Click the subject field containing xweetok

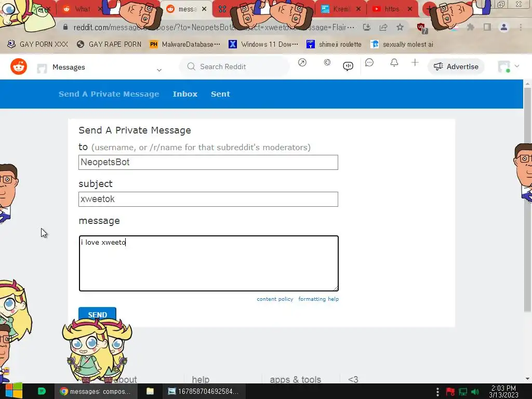[208, 199]
